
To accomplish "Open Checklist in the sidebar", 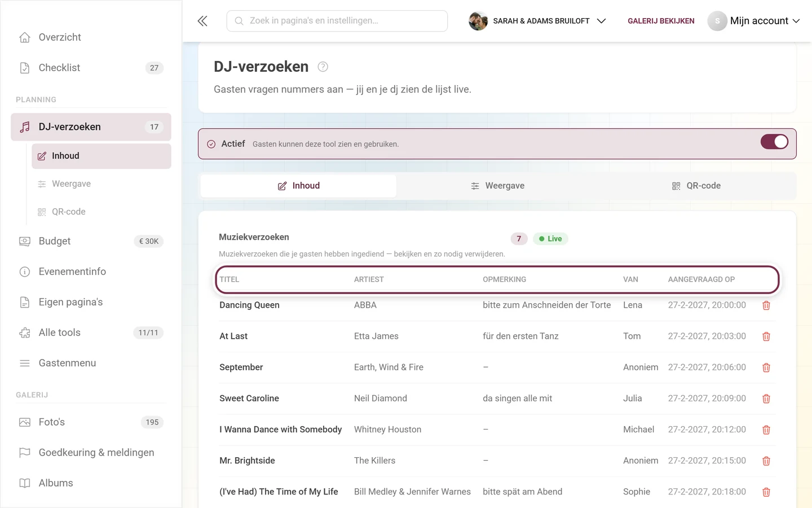I will click(x=91, y=68).
